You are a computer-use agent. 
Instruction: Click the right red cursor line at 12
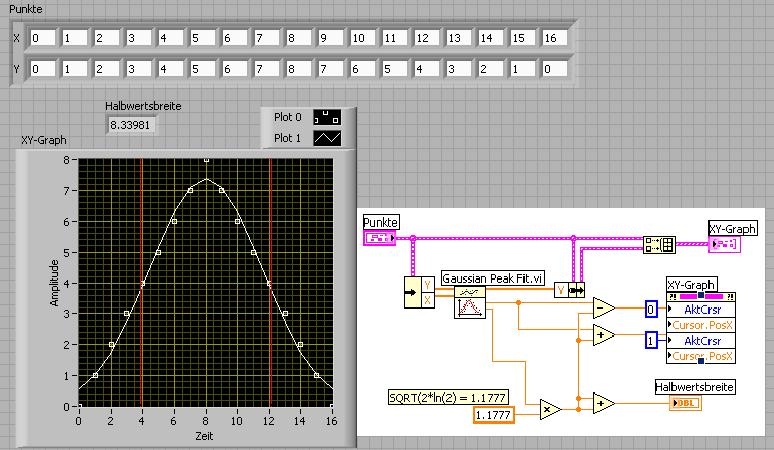[271, 283]
